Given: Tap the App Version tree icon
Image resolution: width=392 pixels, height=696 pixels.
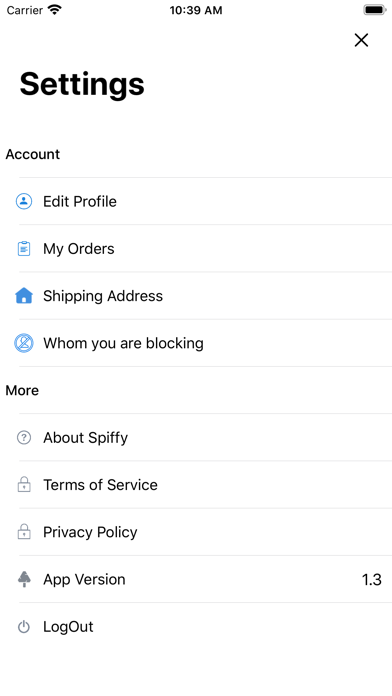Looking at the screenshot, I should coord(24,579).
